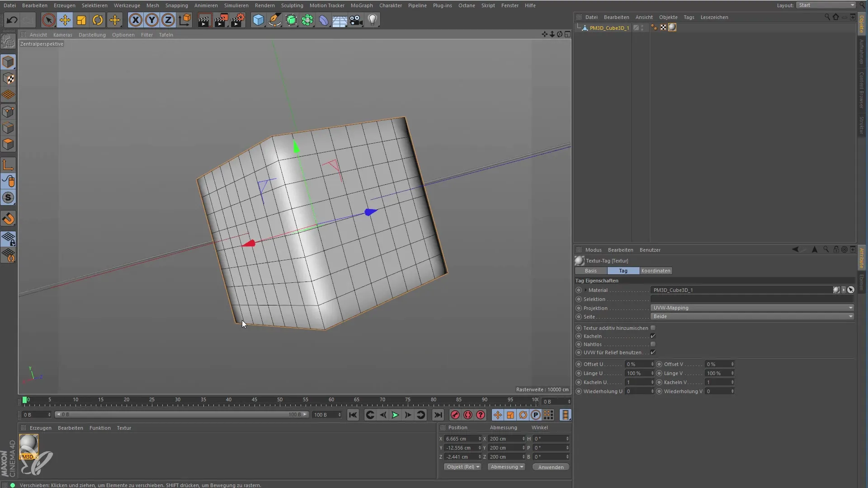The height and width of the screenshot is (488, 868).
Task: Click Kacheln U stepper arrows
Action: pos(652,382)
